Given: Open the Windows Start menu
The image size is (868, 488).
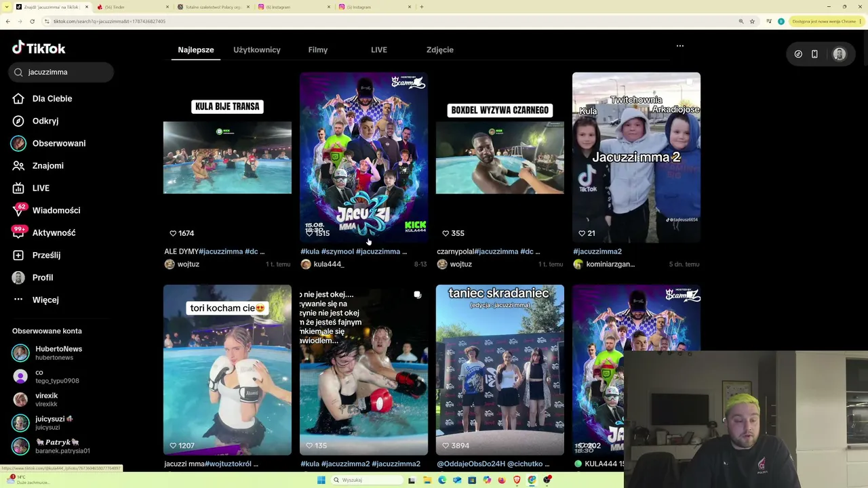Looking at the screenshot, I should pyautogui.click(x=321, y=480).
